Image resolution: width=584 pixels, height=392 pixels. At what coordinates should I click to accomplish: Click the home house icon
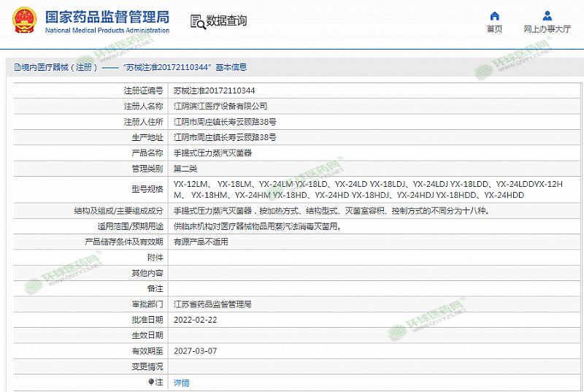point(494,16)
